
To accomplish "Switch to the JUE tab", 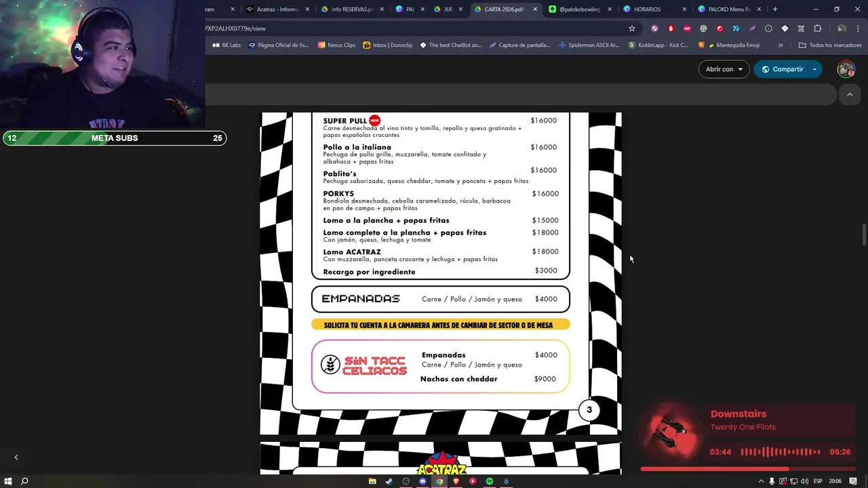I will point(448,9).
